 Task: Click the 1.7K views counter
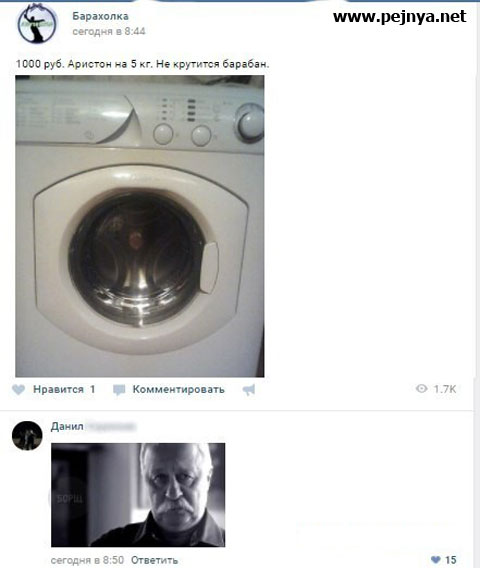click(x=445, y=389)
